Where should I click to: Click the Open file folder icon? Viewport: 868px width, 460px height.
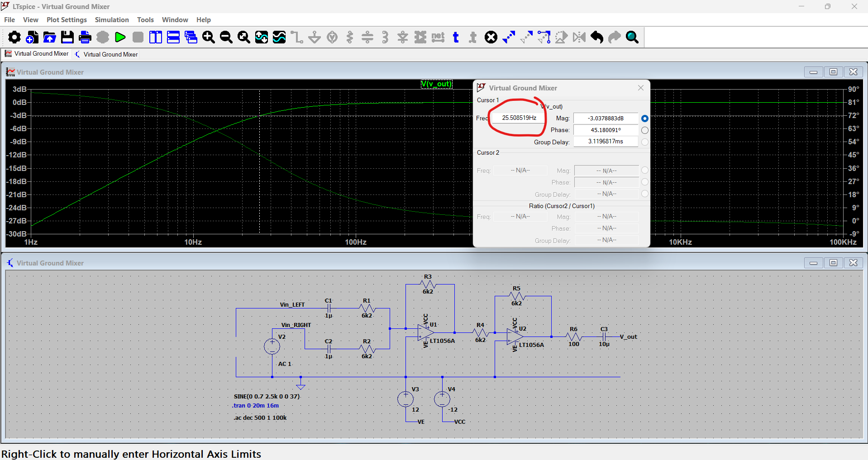coord(50,37)
